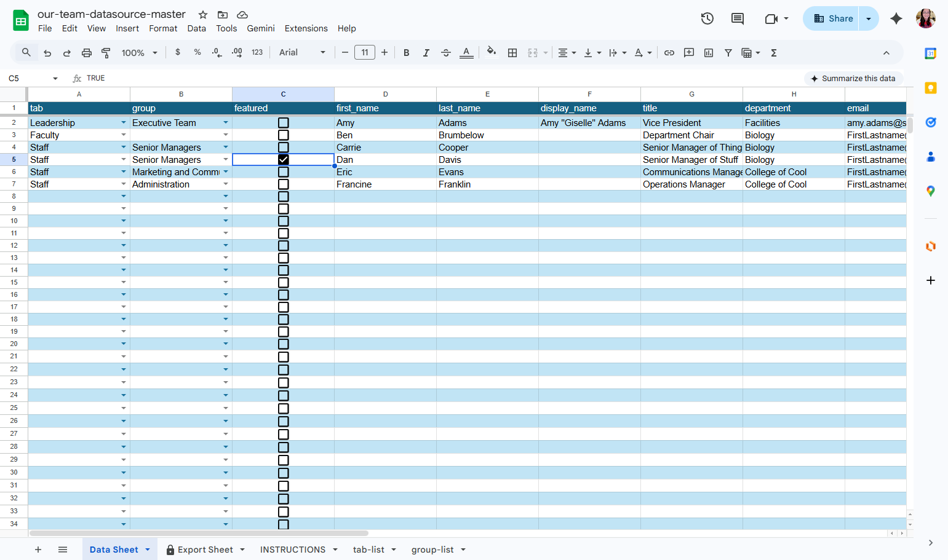Open the text color picker

(x=466, y=53)
